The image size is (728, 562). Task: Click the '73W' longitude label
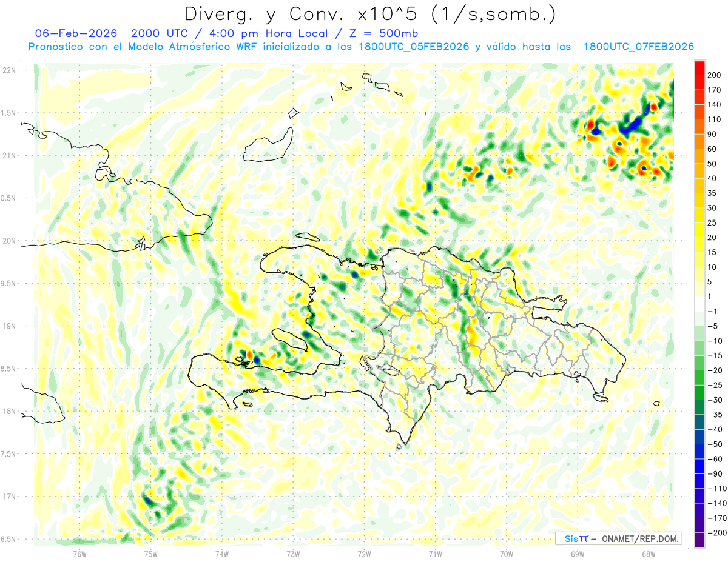(x=293, y=553)
